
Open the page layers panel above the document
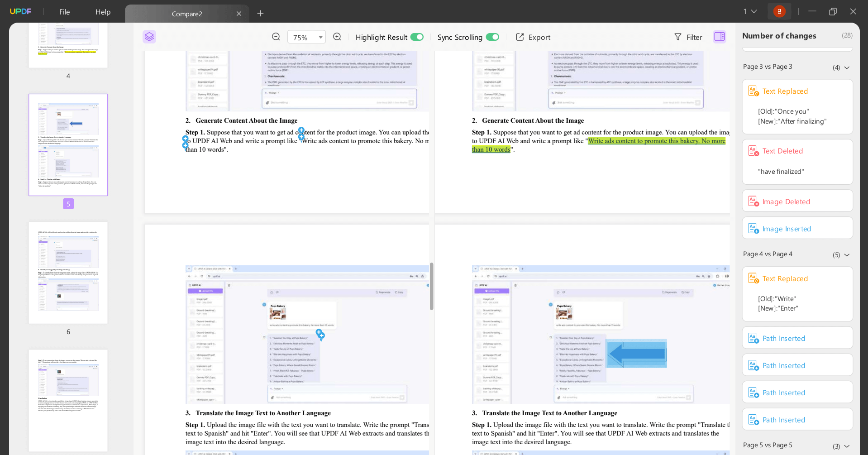(x=149, y=37)
